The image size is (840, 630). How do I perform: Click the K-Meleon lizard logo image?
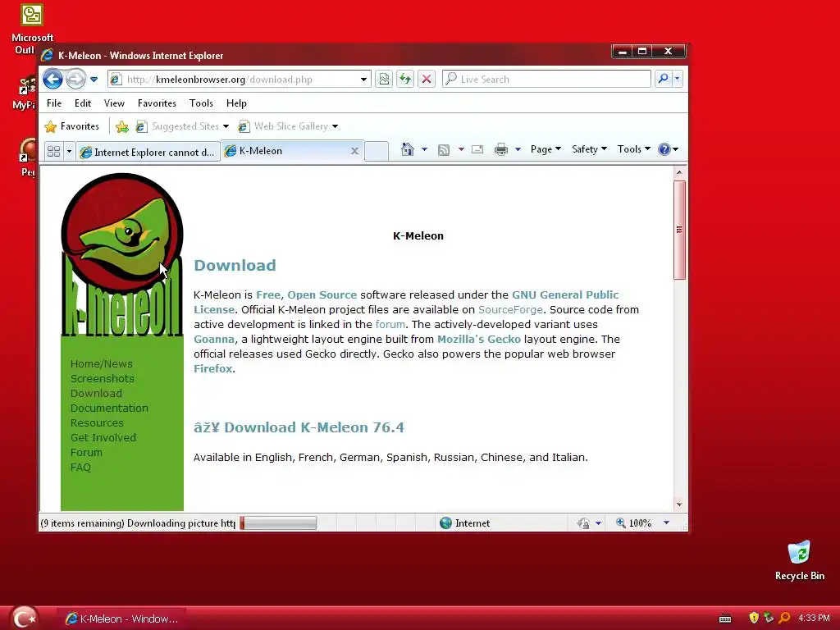(x=122, y=255)
